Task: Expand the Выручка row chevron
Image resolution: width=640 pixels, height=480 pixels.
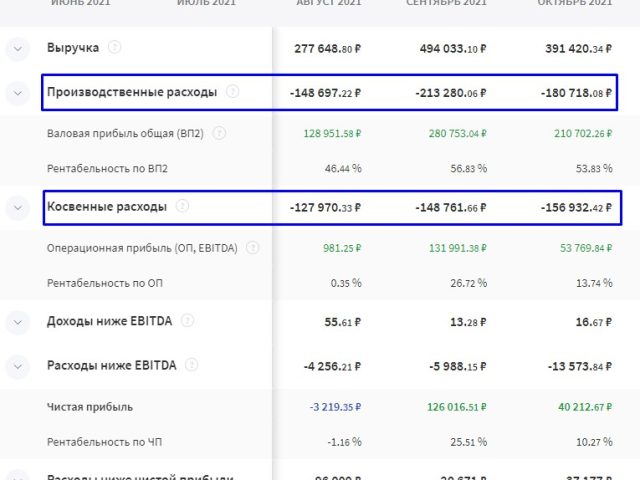Action: coord(18,49)
